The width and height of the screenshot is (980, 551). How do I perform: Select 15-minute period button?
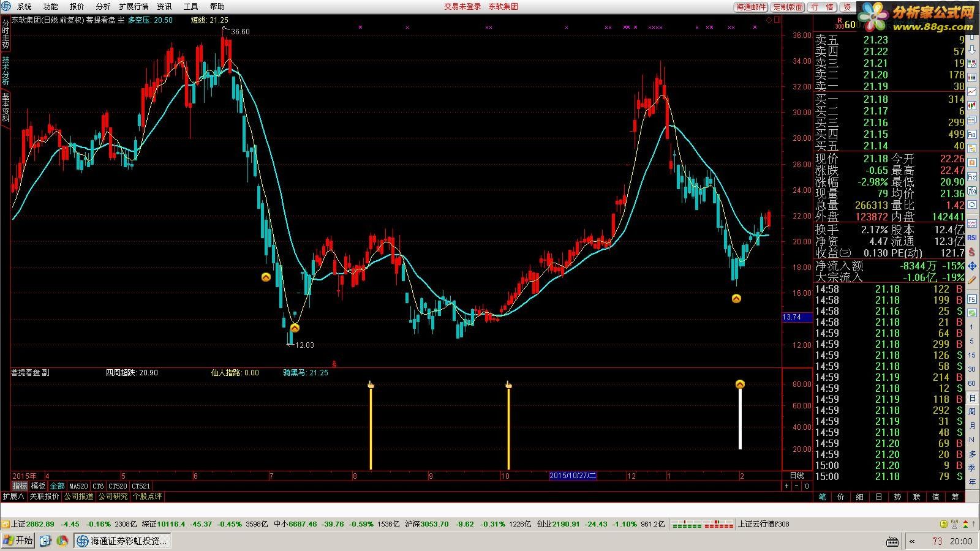coord(972,355)
